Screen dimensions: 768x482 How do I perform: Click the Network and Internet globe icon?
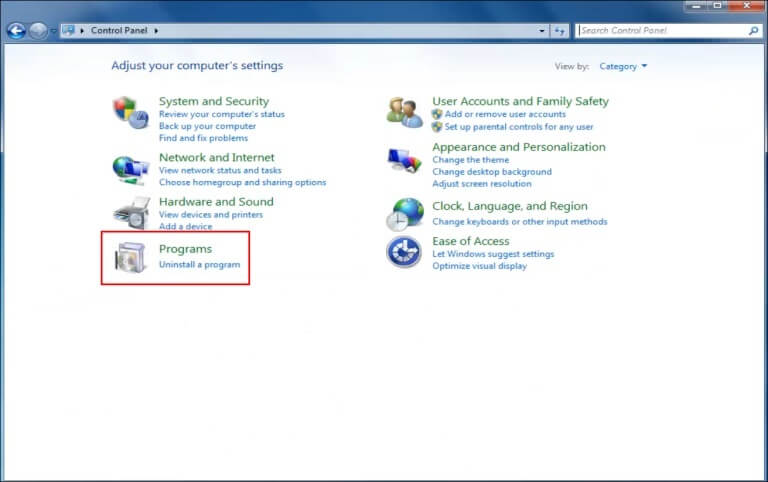click(x=130, y=170)
